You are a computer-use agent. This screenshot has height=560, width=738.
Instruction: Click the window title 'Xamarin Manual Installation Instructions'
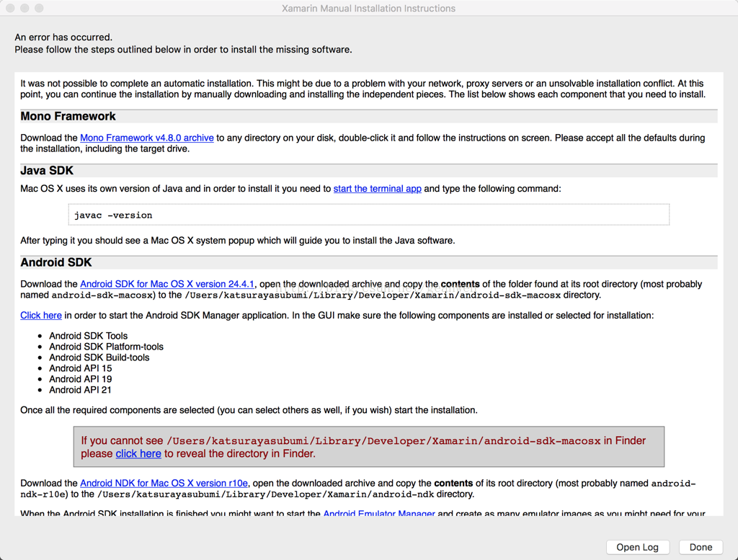pyautogui.click(x=368, y=9)
